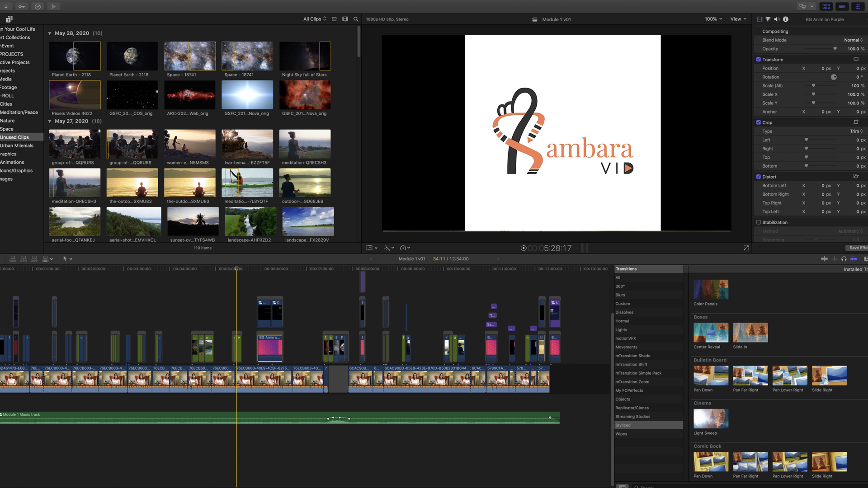This screenshot has height=488, width=868.
Task: Click the Save Effects Preset button
Action: coord(857,248)
